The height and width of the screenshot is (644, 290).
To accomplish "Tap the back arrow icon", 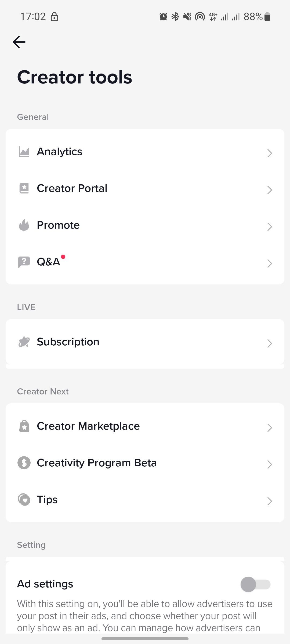I will 19,42.
